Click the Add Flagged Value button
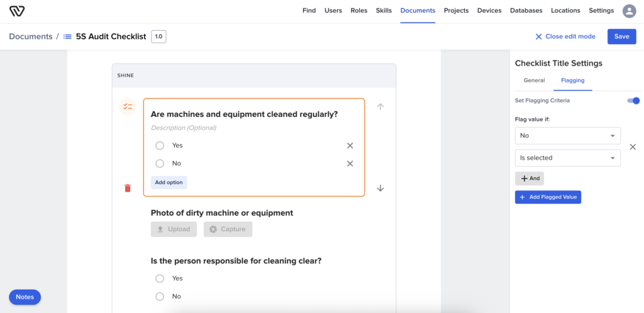Screen dimensions: 644x313 click(548, 197)
